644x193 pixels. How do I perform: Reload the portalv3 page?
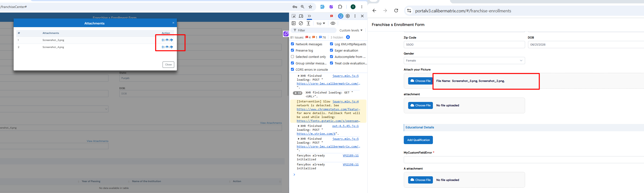pos(396,10)
